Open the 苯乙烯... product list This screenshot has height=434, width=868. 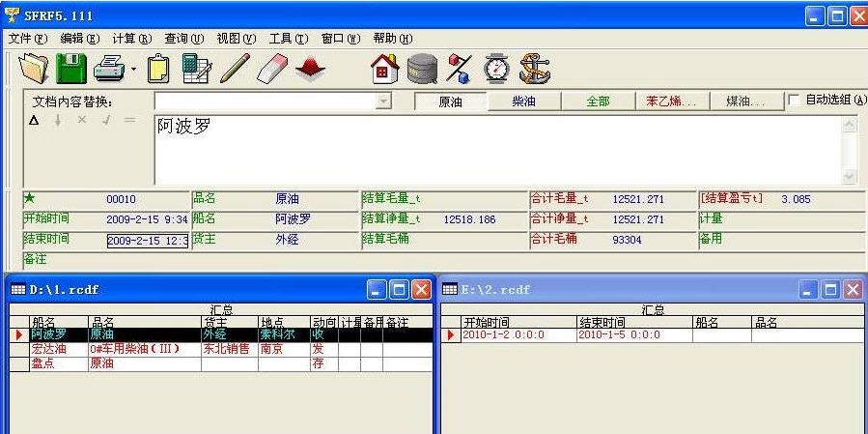tap(670, 101)
